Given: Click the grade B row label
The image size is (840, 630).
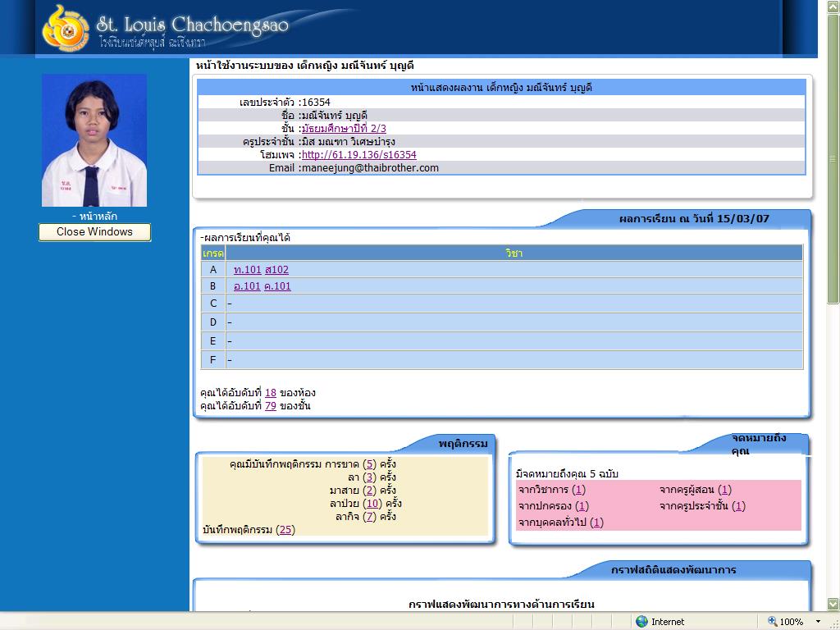Looking at the screenshot, I should 212,286.
